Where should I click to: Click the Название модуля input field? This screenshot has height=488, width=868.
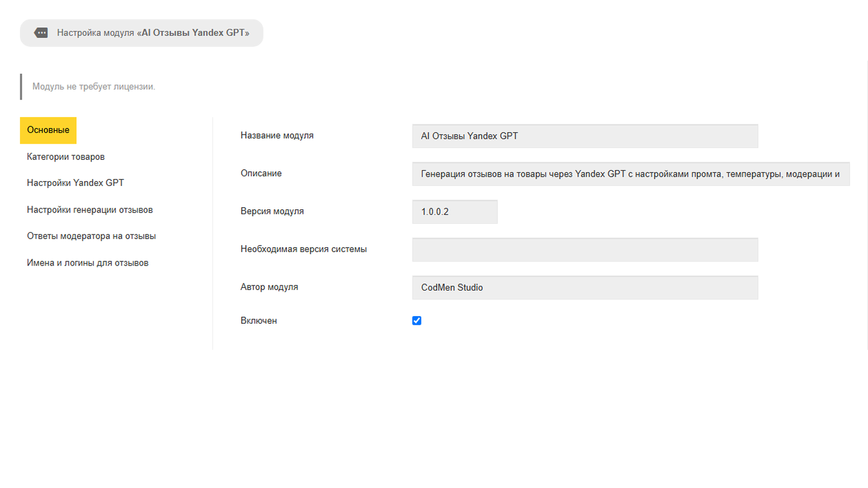pyautogui.click(x=585, y=136)
